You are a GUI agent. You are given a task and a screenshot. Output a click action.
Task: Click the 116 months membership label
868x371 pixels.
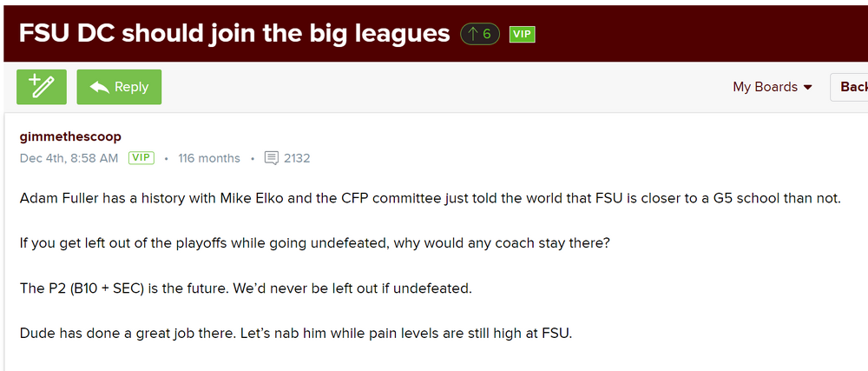[x=209, y=158]
